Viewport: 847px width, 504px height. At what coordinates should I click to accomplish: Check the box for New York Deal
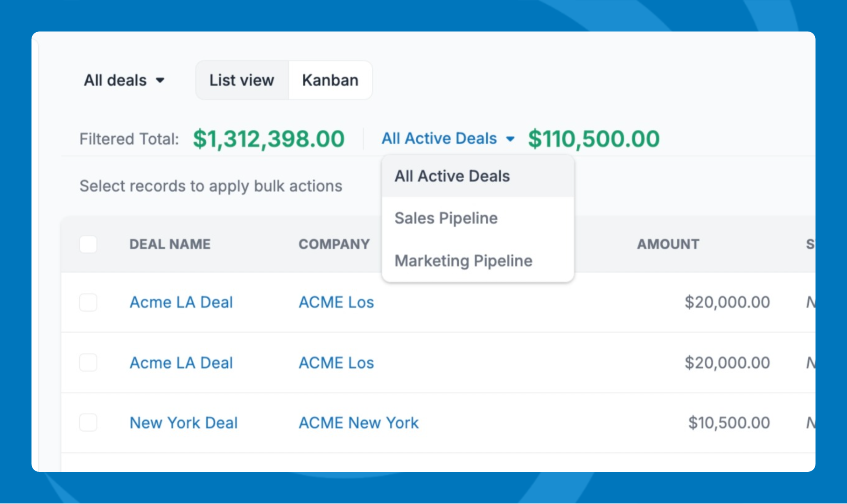[x=88, y=423]
